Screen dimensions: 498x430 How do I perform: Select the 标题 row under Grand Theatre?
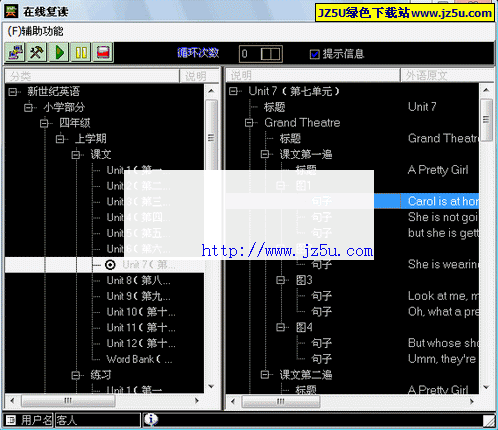click(290, 139)
